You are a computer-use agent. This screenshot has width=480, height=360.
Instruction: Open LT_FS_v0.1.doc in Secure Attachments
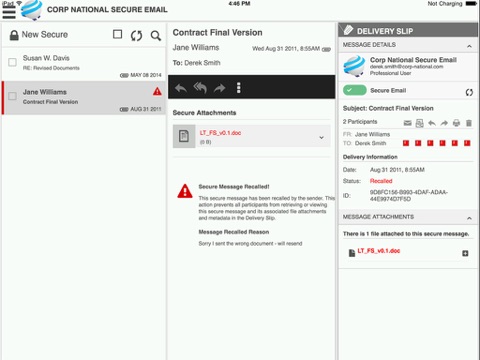point(220,133)
